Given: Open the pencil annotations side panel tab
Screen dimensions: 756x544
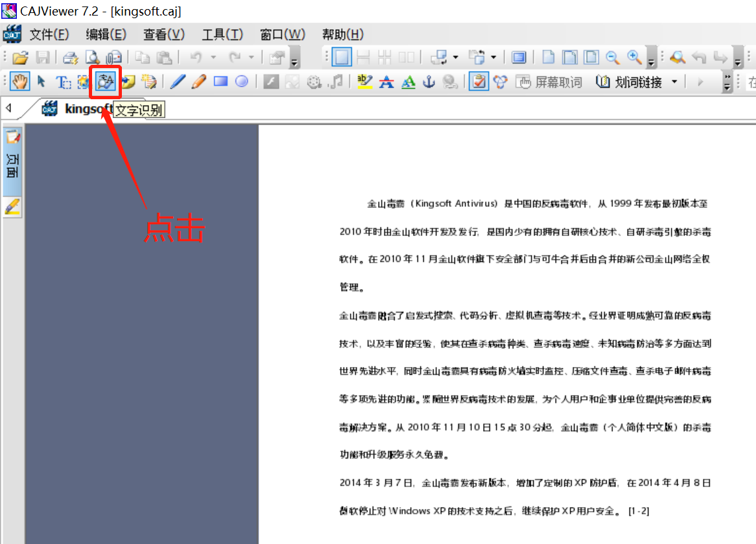Looking at the screenshot, I should [x=12, y=207].
